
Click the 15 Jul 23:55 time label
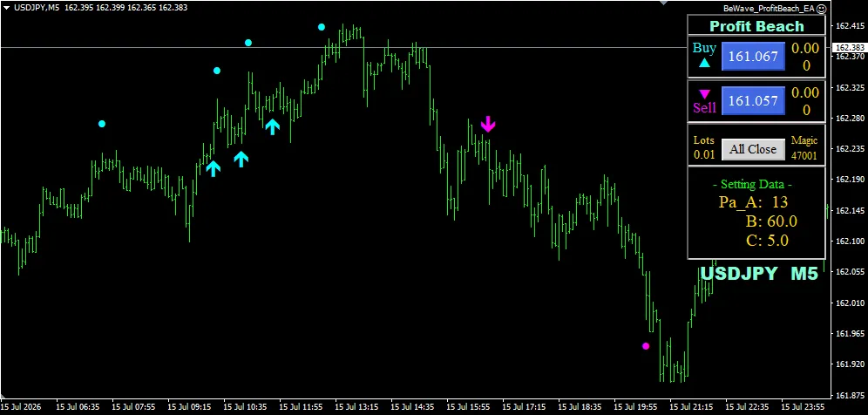click(802, 406)
